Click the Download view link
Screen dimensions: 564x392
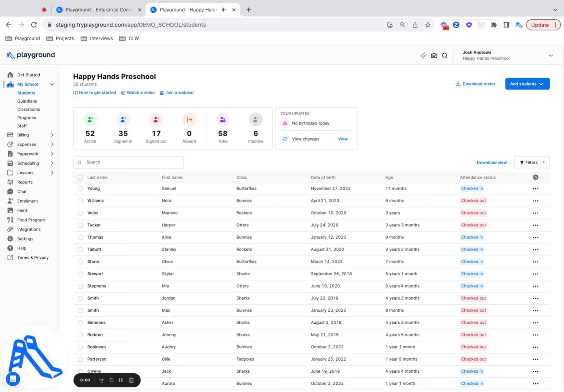click(x=492, y=163)
